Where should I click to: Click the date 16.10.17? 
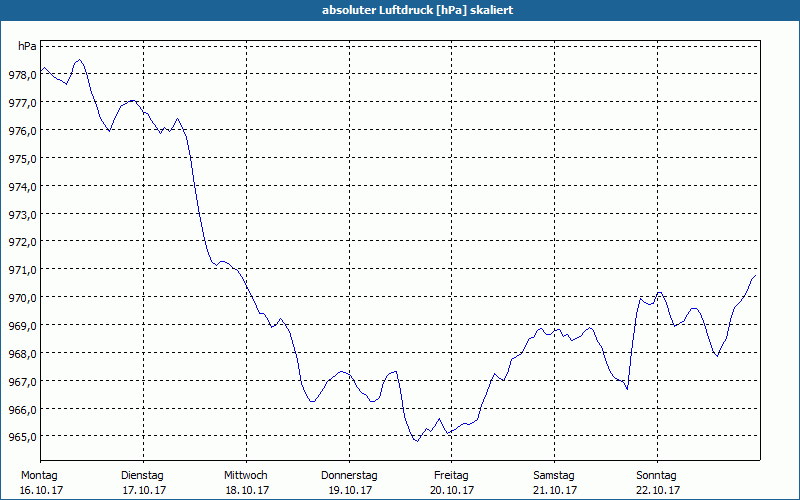click(x=41, y=490)
